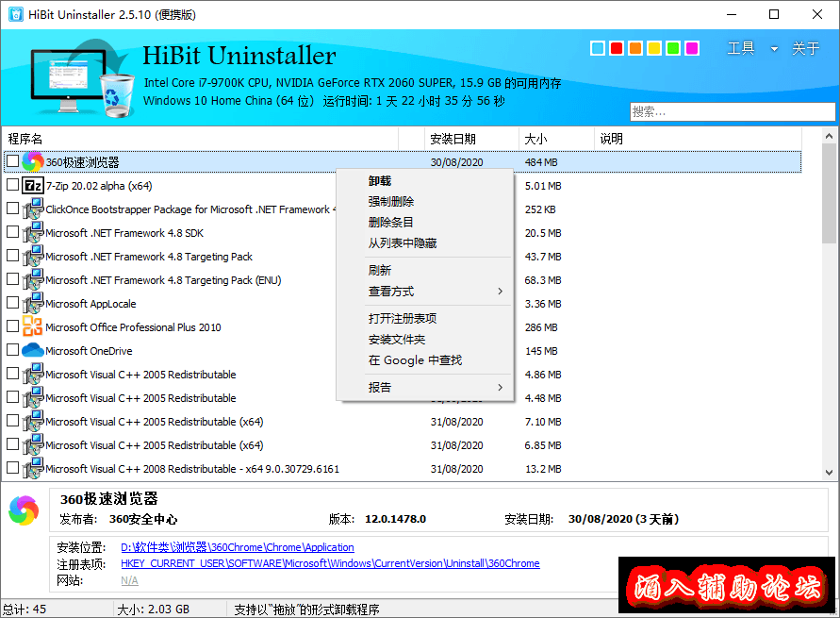Click the 说明 column header

[x=698, y=139]
